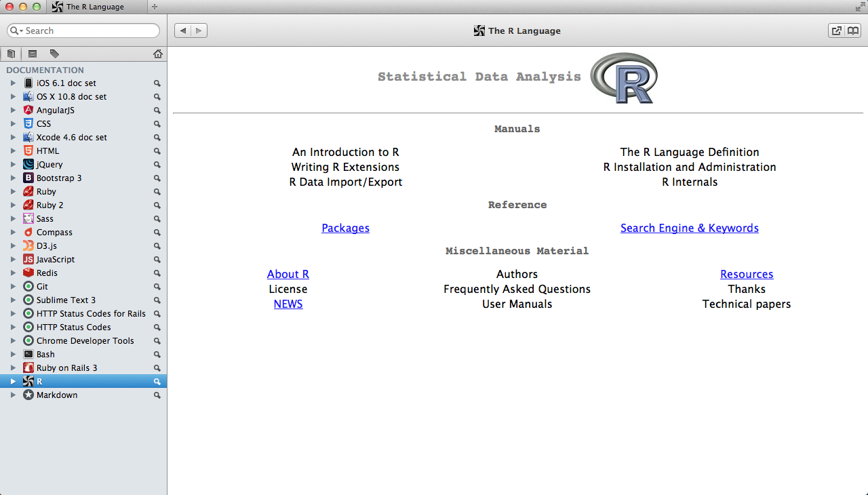Expand the Sublime Text 3 docset
The height and width of the screenshot is (495, 868).
[x=12, y=300]
